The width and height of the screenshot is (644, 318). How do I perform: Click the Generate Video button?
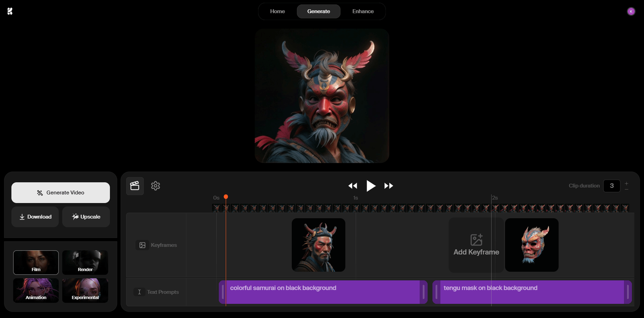(60, 193)
